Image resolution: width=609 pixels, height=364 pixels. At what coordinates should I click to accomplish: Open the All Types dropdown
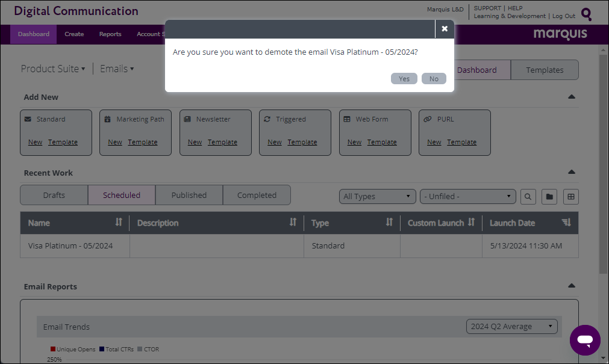click(377, 196)
